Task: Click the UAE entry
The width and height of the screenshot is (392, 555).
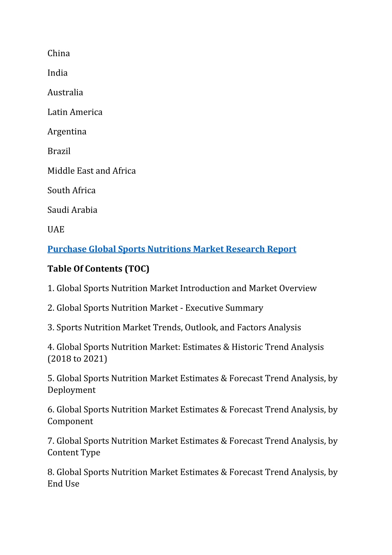Action: 56,229
